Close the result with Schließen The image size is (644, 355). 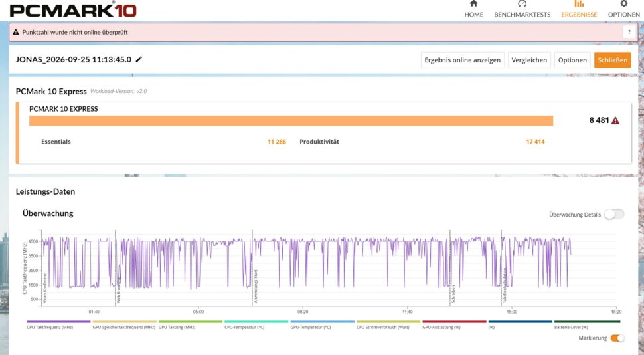point(612,60)
